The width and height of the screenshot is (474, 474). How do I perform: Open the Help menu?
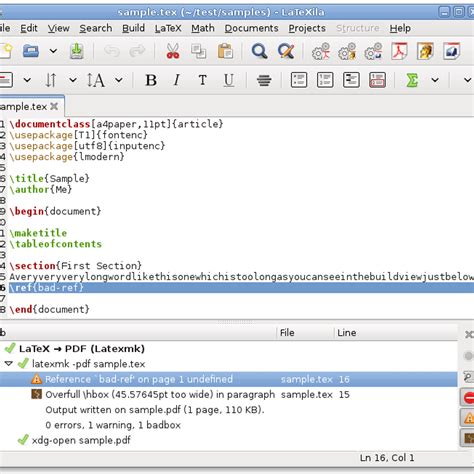click(400, 28)
